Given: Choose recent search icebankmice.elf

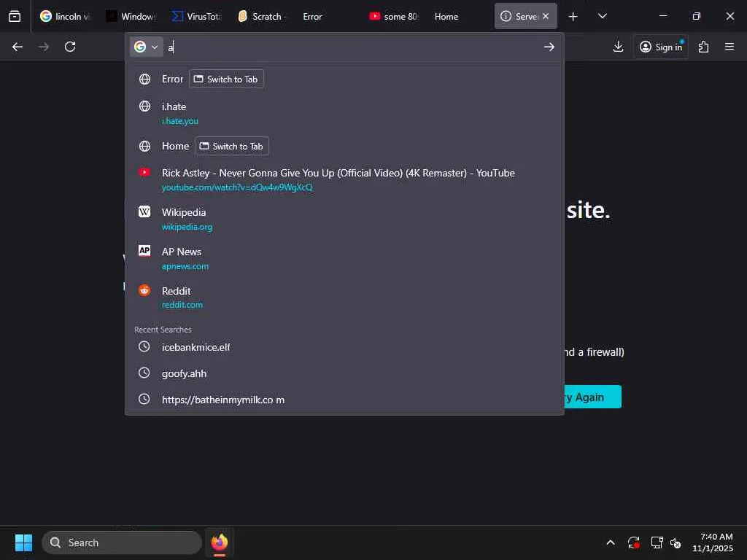Looking at the screenshot, I should (x=344, y=347).
